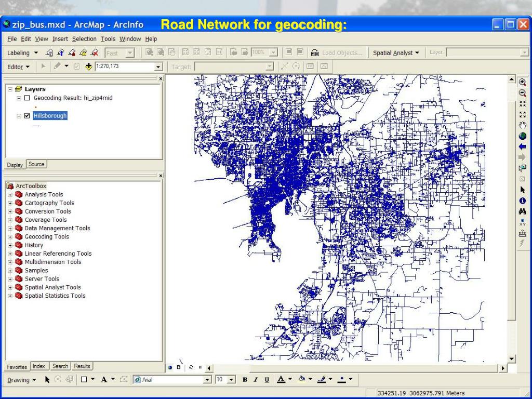The image size is (532, 399).
Task: Switch to the Index tab
Action: (x=38, y=366)
